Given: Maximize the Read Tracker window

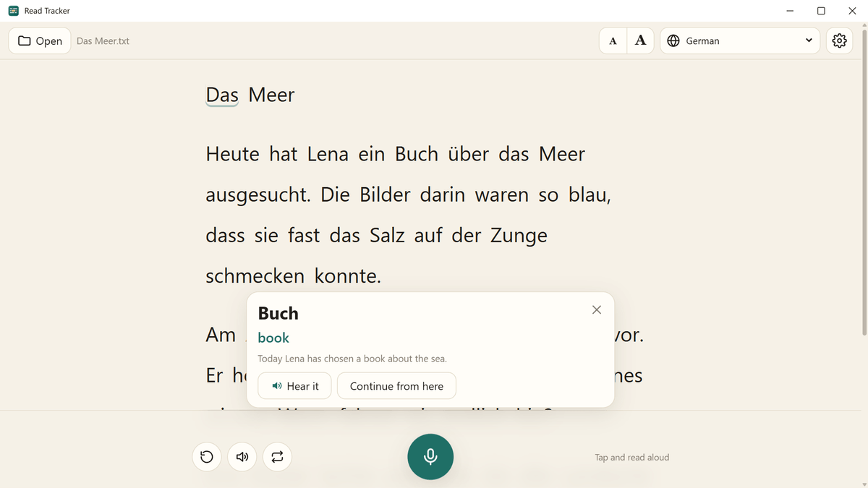Looking at the screenshot, I should coord(821,11).
